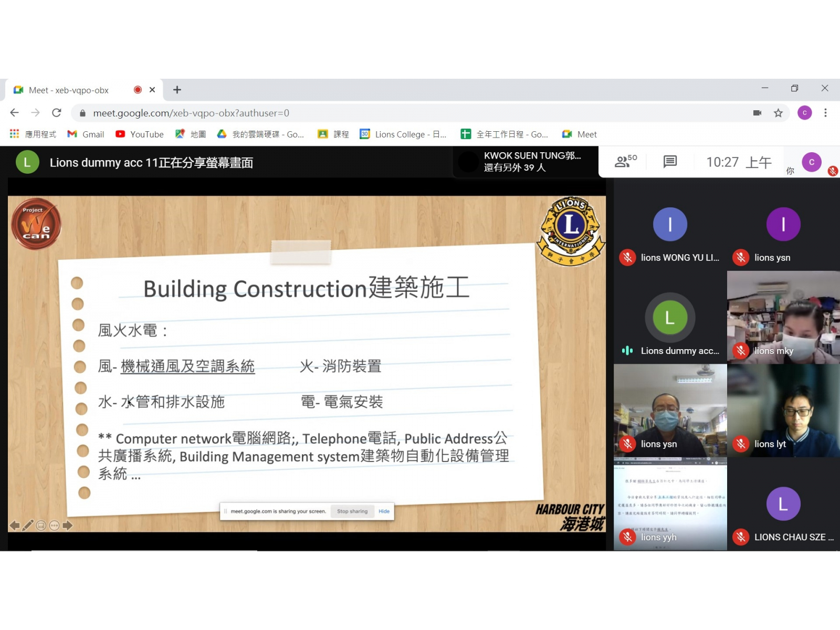Reload the Meet page

57,113
